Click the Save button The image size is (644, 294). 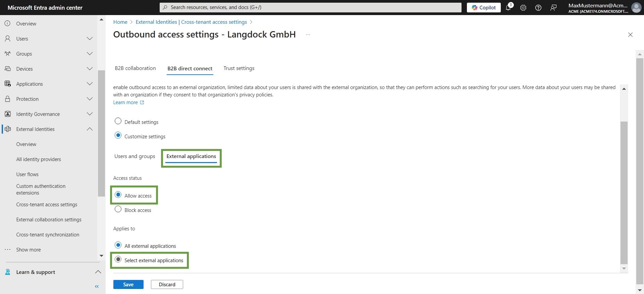[128, 284]
